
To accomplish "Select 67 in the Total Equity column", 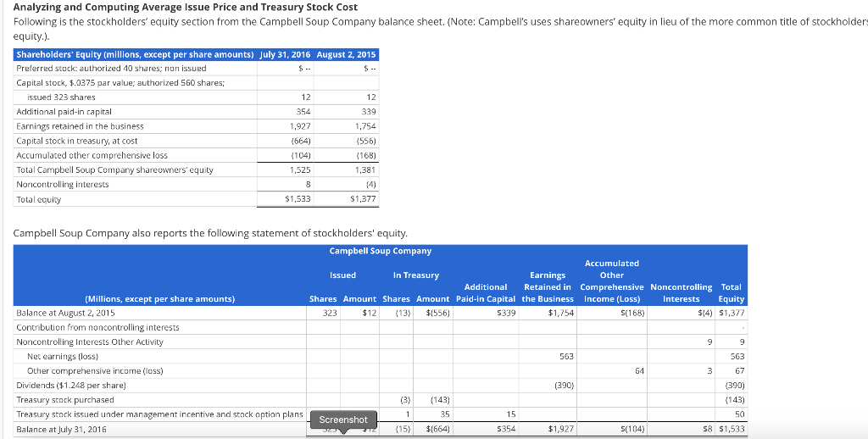I will (739, 370).
